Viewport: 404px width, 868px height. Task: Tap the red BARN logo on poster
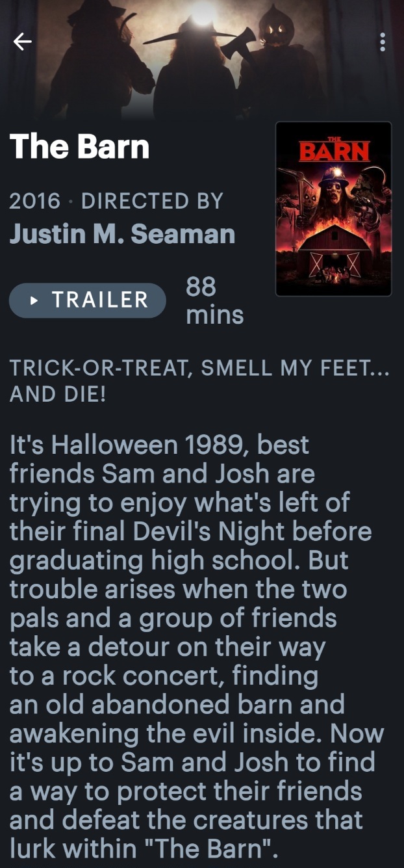click(x=334, y=151)
